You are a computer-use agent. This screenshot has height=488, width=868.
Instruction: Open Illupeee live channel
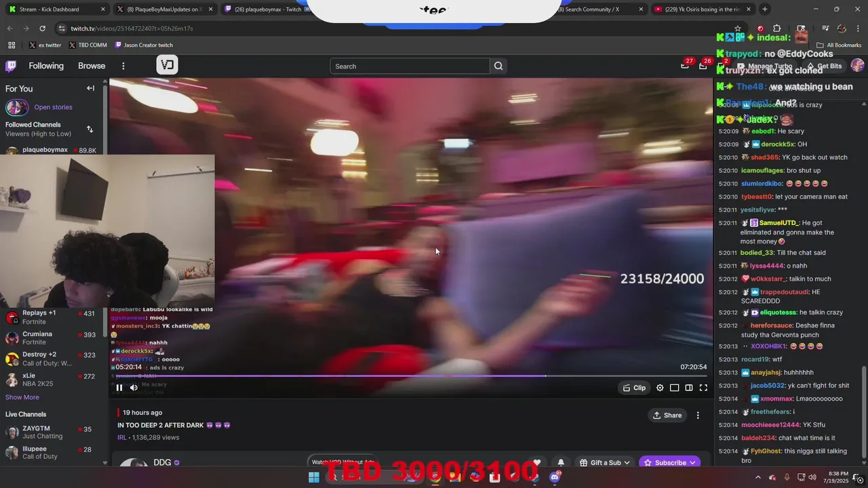(51, 453)
